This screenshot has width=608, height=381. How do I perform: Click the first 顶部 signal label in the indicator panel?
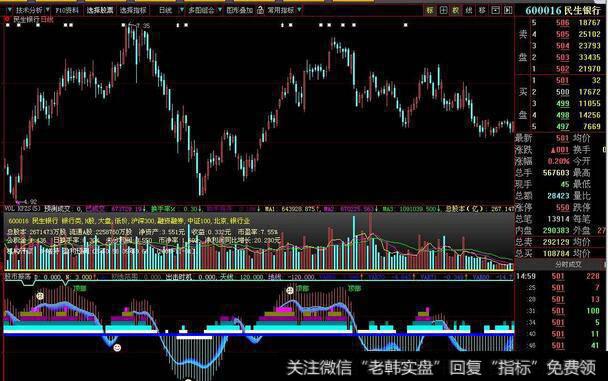click(x=80, y=288)
